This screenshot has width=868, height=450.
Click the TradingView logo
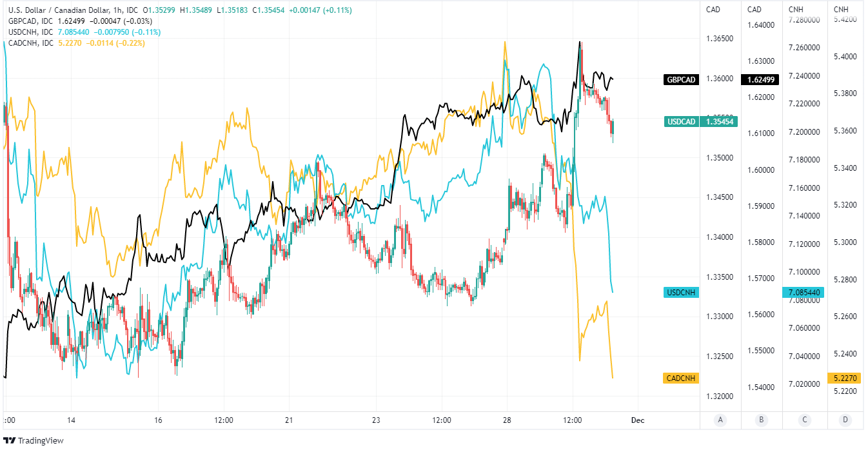click(33, 440)
